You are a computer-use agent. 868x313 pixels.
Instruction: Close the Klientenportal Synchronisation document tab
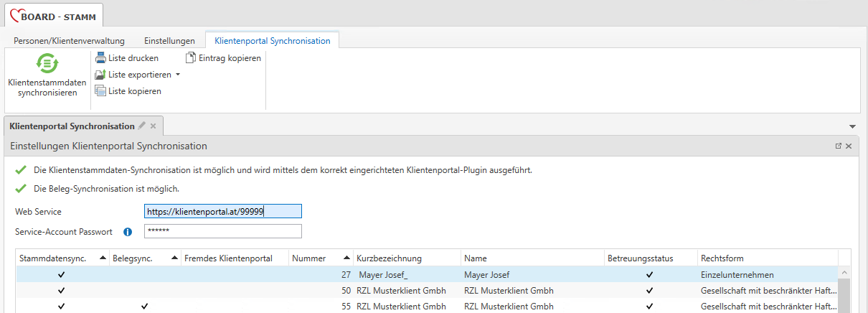click(153, 126)
